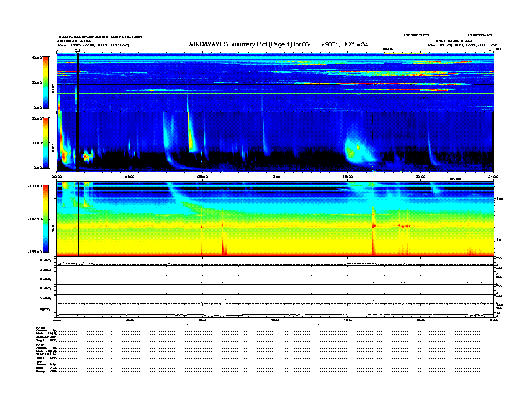Click the 40.00 label on RAD2 scale
This screenshot has height=411, width=532.
click(36, 58)
